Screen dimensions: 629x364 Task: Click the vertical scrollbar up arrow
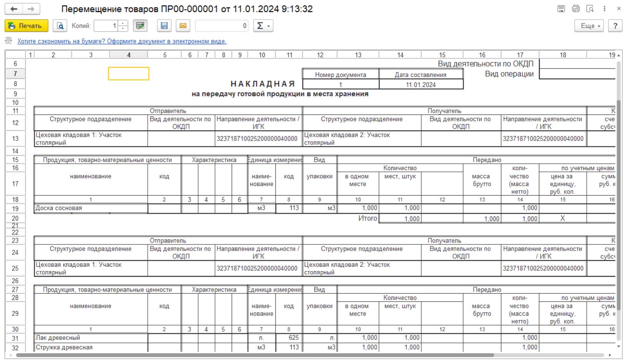(x=619, y=55)
